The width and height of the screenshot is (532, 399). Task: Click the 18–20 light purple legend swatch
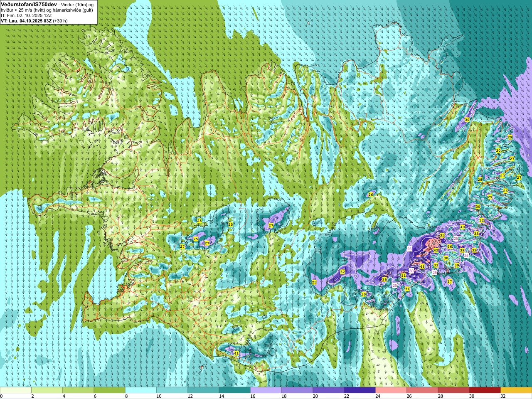[x=297, y=390]
